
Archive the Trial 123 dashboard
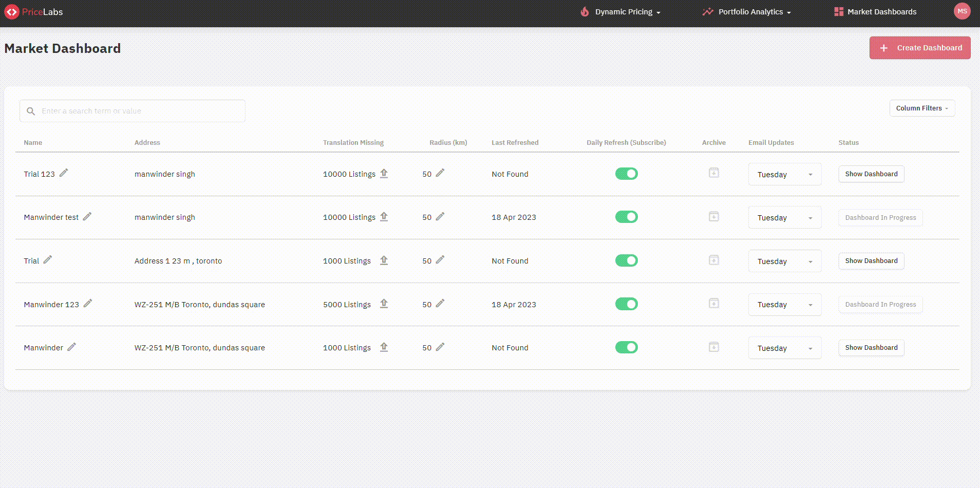pos(714,173)
